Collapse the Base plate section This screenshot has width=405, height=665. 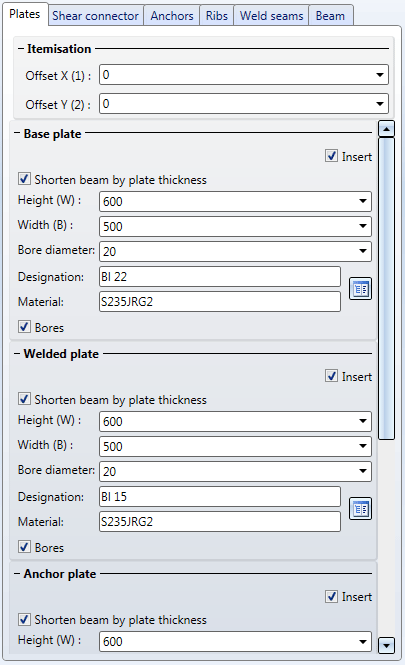pos(17,134)
